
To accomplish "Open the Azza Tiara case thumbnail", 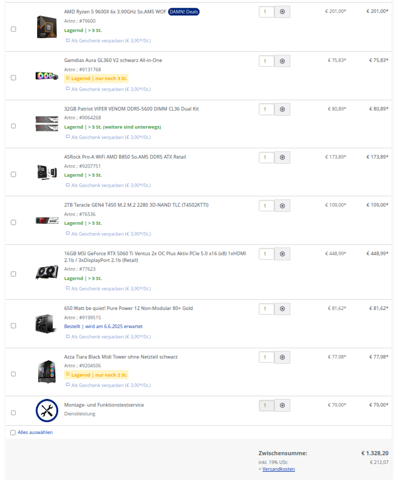I will click(x=47, y=371).
